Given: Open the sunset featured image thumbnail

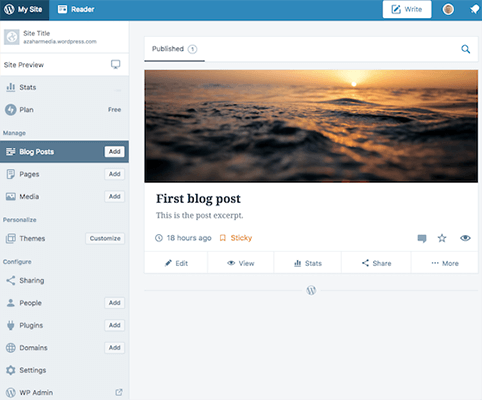Looking at the screenshot, I should 311,126.
